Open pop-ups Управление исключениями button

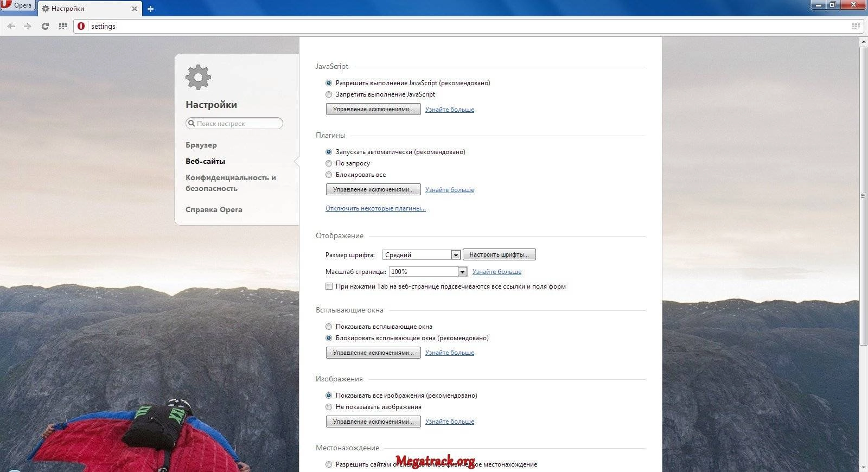(373, 353)
